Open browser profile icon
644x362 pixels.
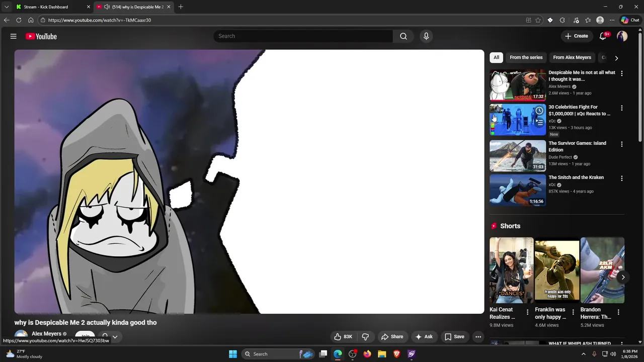[x=600, y=20]
